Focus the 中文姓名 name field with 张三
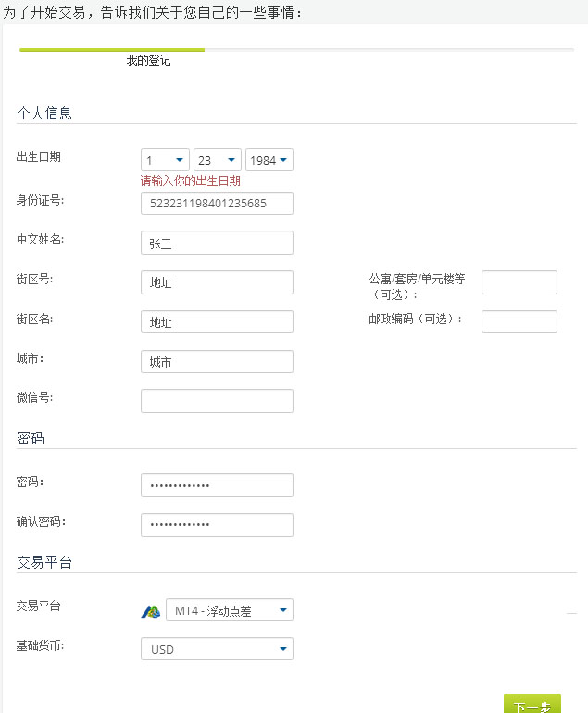This screenshot has width=588, height=713. (217, 243)
